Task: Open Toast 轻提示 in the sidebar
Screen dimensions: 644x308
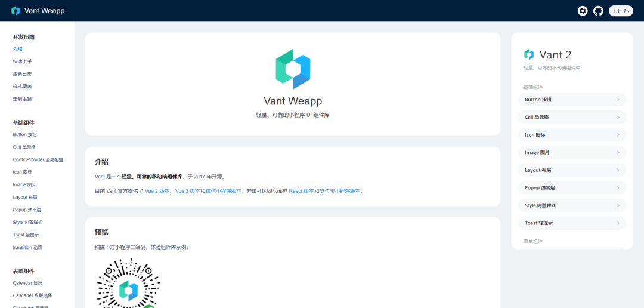Action: click(x=26, y=235)
